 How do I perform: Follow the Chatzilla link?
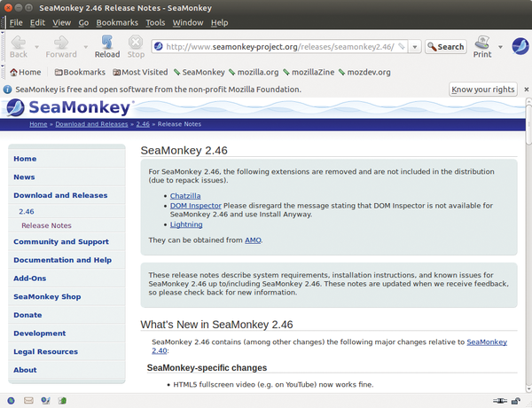(185, 196)
